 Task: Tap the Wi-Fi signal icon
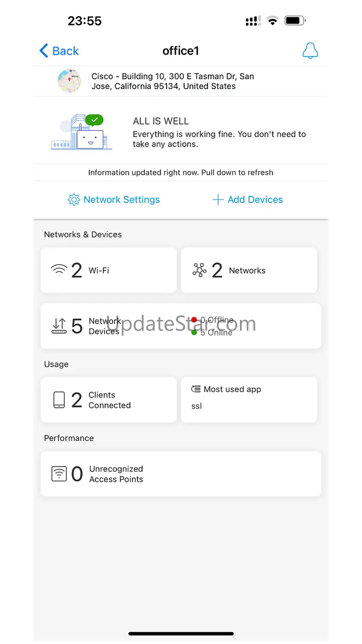(59, 270)
